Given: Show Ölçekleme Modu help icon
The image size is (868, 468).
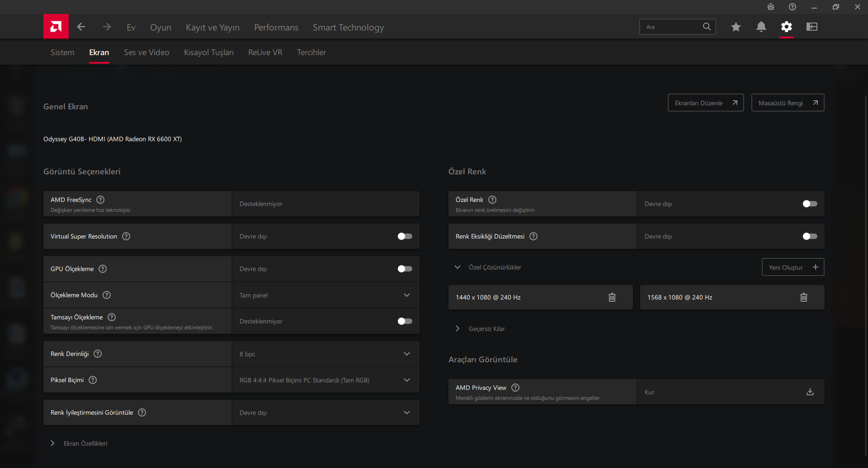Looking at the screenshot, I should (x=107, y=295).
